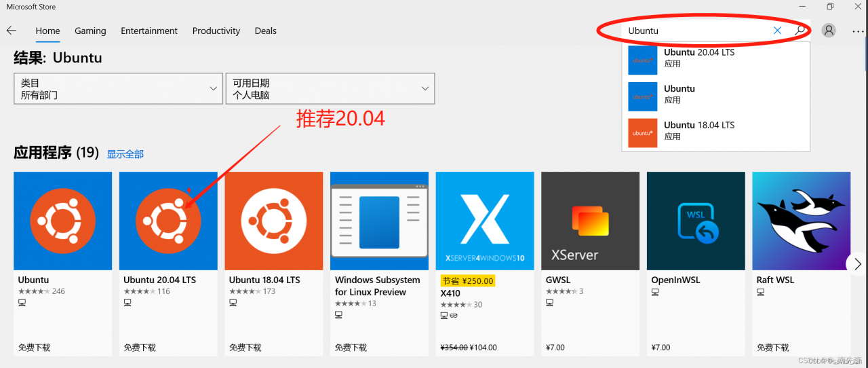Open Ubuntu 20.04 LTS search suggestion icon
The image size is (868, 368).
pos(643,60)
